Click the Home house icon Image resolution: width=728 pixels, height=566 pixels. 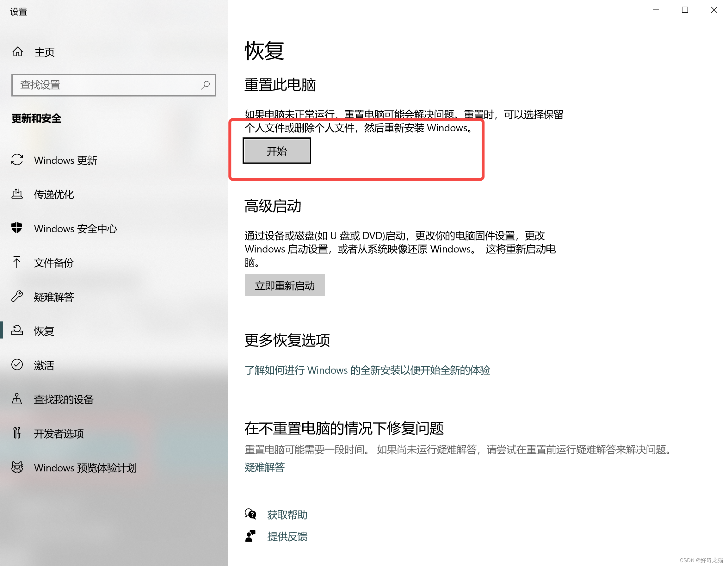pyautogui.click(x=17, y=52)
